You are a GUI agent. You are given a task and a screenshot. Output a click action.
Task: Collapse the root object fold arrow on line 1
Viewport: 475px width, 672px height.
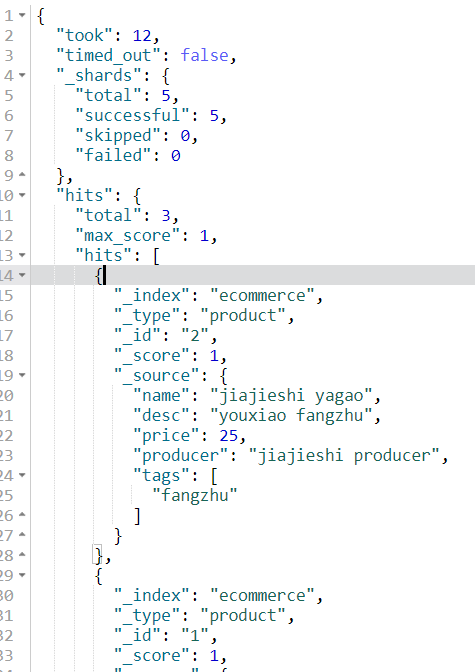pyautogui.click(x=22, y=15)
